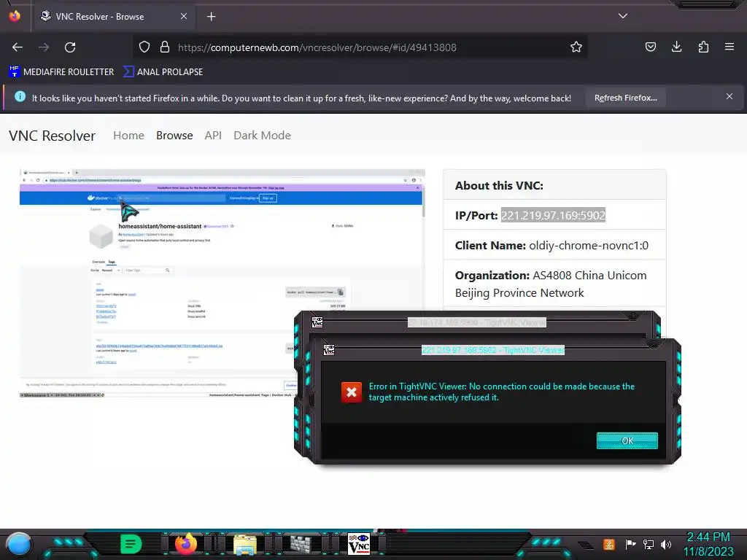This screenshot has width=747, height=560.
Task: Open the Start orb on taskbar
Action: coord(18,544)
